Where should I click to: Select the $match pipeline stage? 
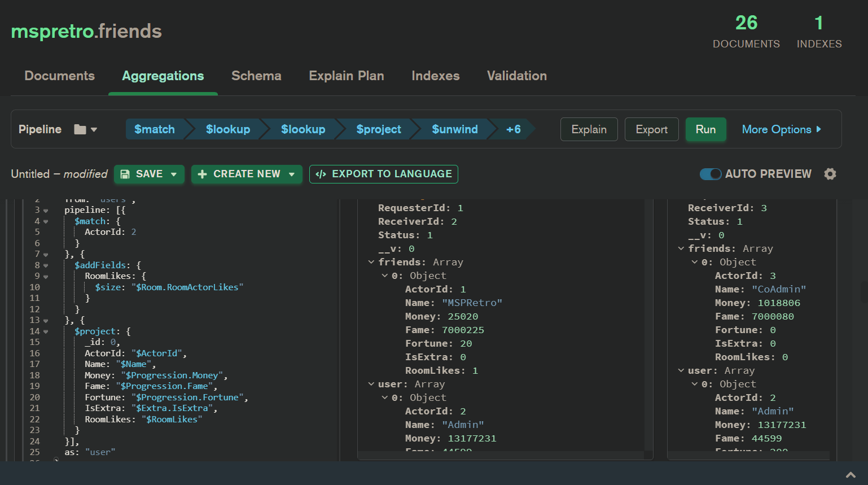155,129
